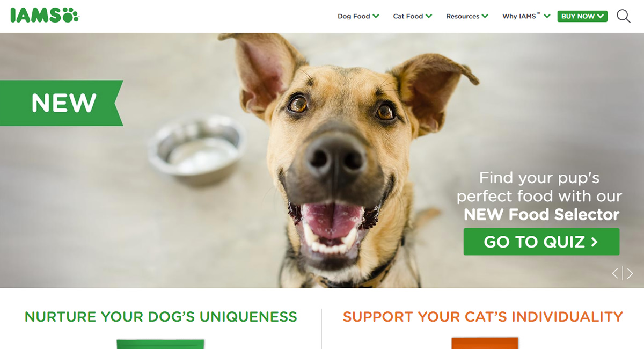Click the green NEW banner ribbon

point(61,103)
